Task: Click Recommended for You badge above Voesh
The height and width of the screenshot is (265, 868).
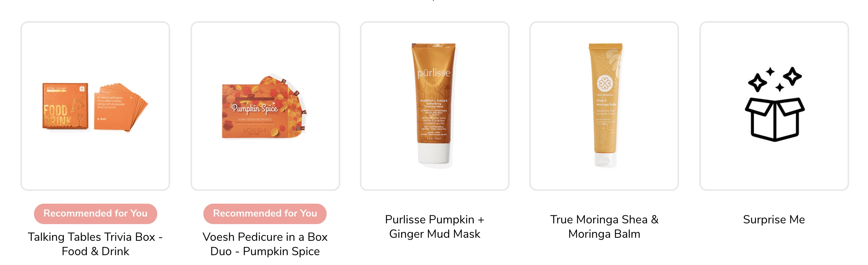Action: 265,214
